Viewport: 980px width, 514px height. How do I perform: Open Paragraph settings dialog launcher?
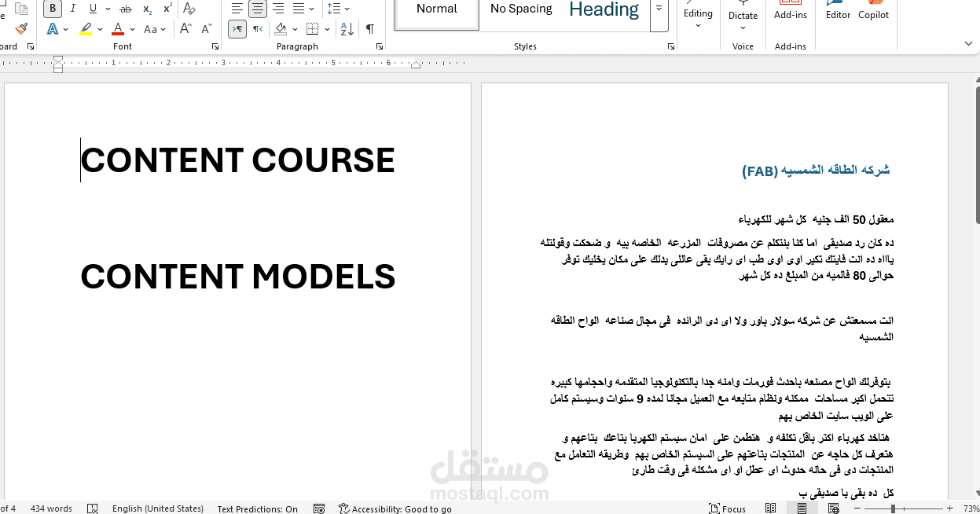(380, 47)
